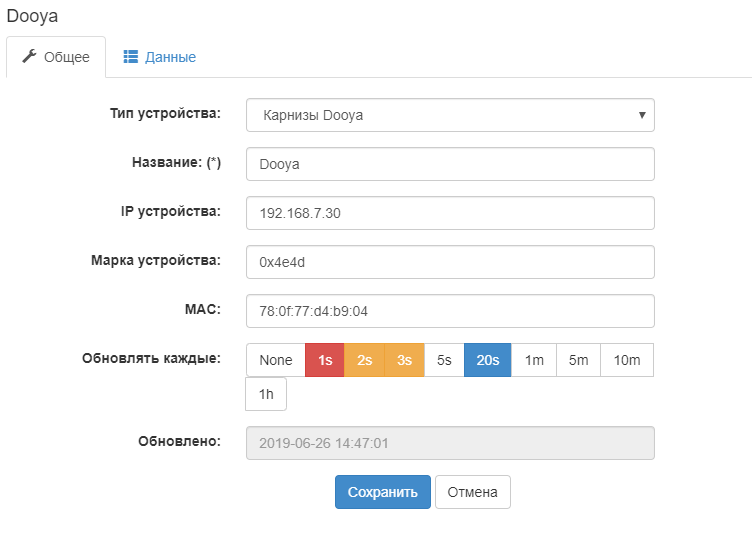Open the Тип устройства dropdown
Image resolution: width=752 pixels, height=547 pixels.
click(450, 115)
